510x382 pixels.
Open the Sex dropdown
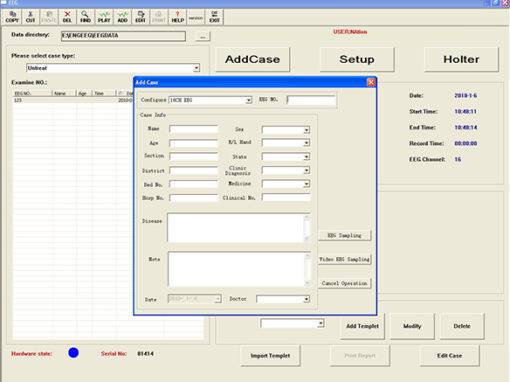[x=306, y=130]
